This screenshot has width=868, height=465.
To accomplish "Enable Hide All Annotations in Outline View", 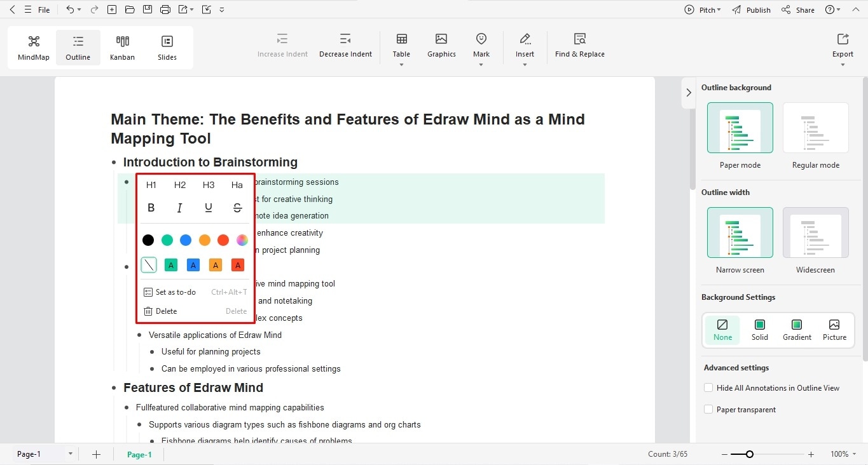I will click(708, 387).
